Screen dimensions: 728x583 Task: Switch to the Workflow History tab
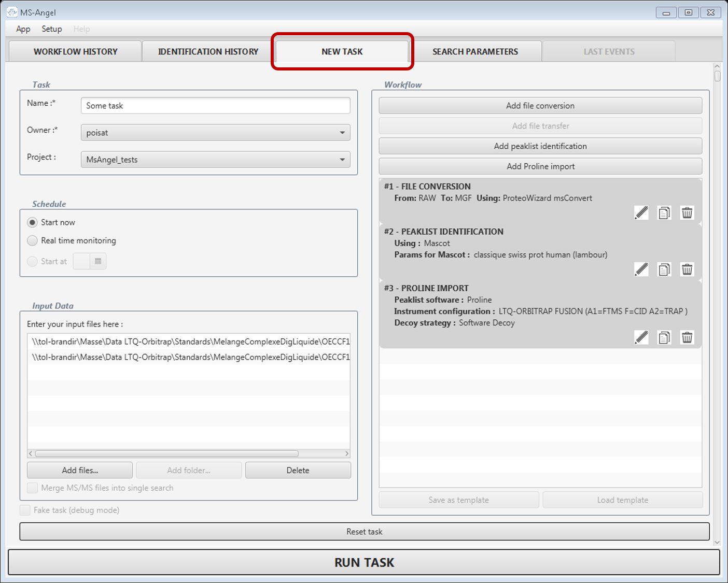[x=76, y=51]
